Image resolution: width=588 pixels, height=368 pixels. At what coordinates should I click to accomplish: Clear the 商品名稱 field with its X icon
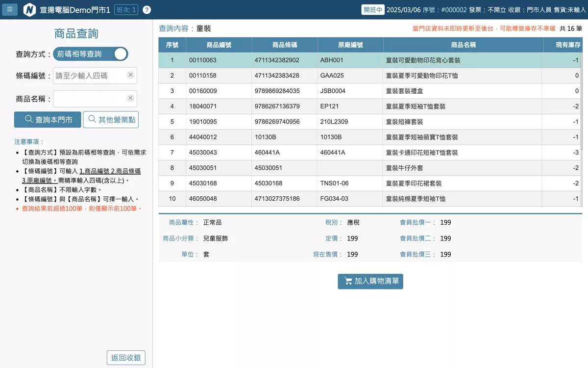[x=130, y=98]
